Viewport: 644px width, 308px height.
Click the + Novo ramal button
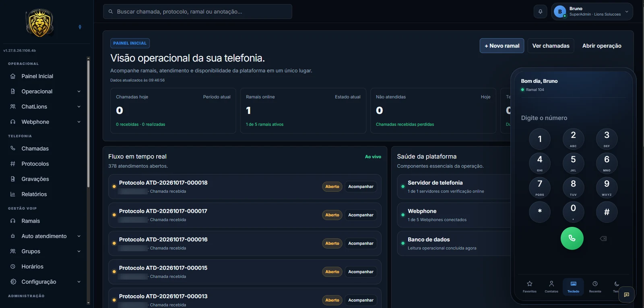point(502,46)
